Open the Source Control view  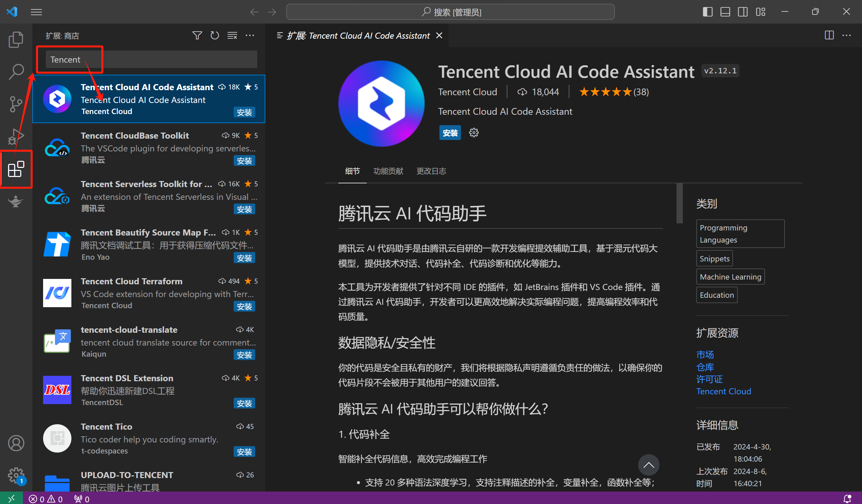click(x=16, y=104)
